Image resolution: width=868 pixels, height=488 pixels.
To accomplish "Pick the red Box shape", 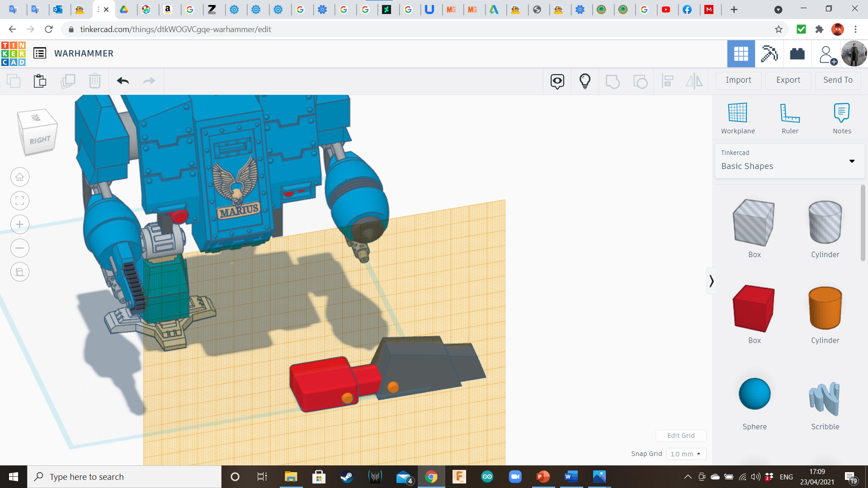I will 754,309.
